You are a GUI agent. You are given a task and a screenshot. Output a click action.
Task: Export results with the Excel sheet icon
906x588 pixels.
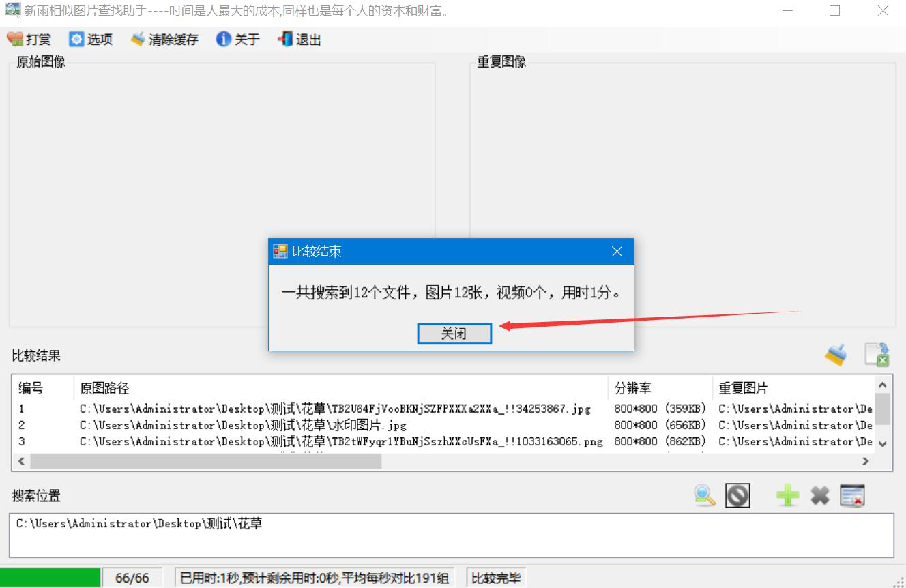click(x=877, y=355)
